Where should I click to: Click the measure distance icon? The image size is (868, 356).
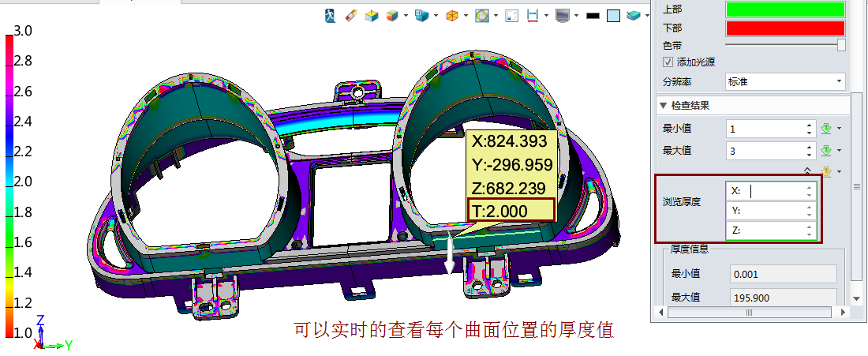(x=533, y=15)
